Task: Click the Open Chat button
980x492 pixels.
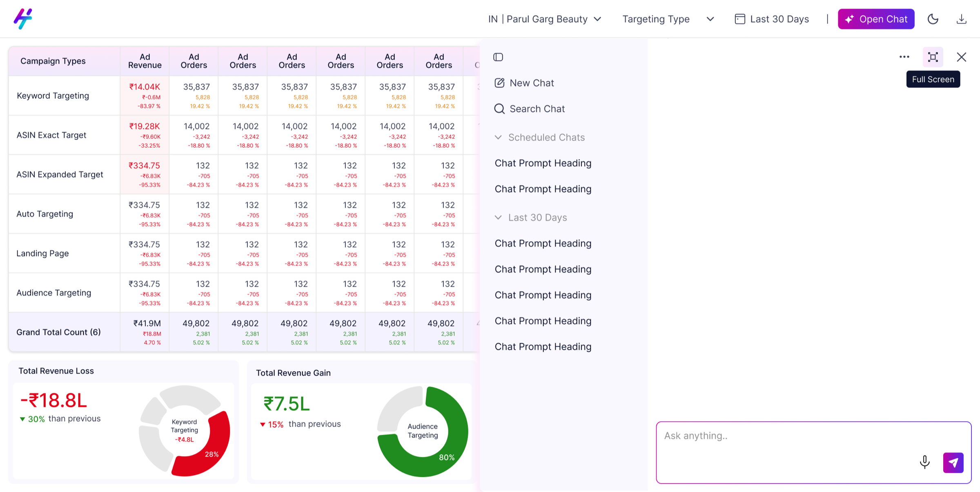Action: [876, 19]
